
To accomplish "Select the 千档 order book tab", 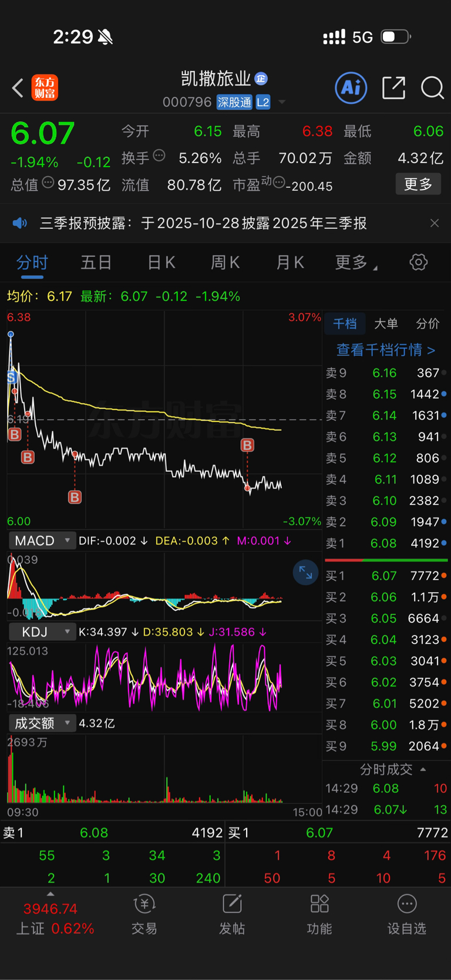I will (x=345, y=323).
